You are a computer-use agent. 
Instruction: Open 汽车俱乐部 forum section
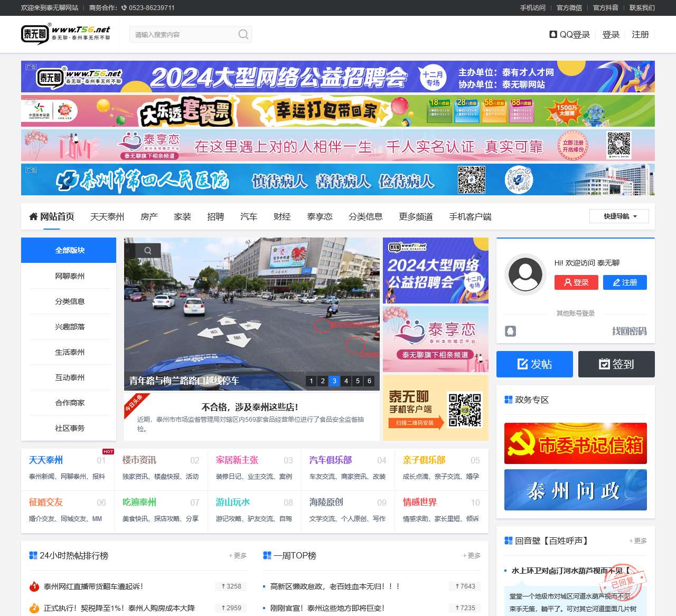pos(330,460)
